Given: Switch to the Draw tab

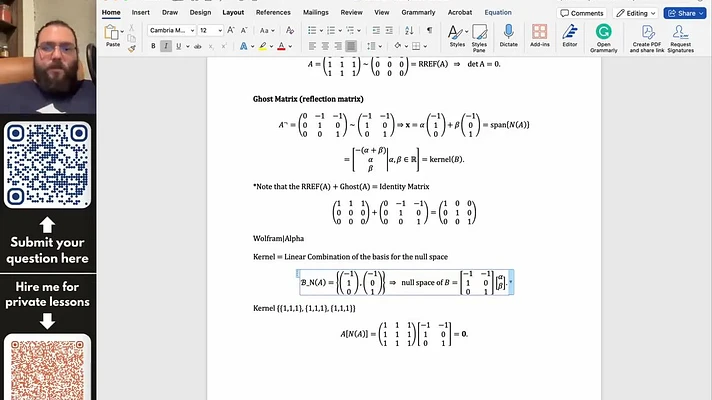Looking at the screenshot, I should click(x=170, y=13).
